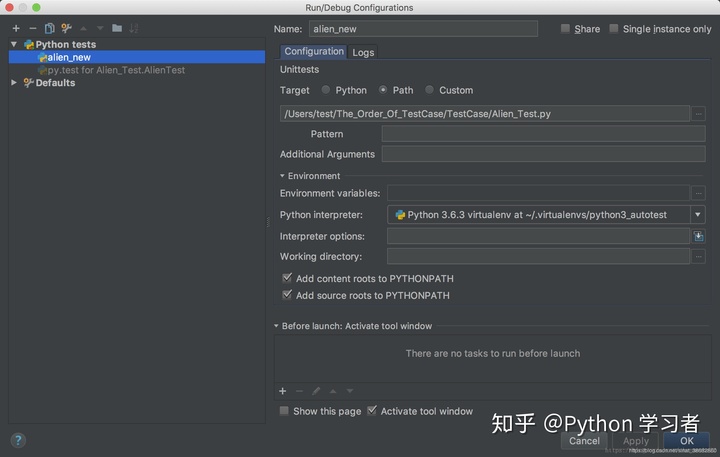Focus the Pattern input field

click(543, 134)
